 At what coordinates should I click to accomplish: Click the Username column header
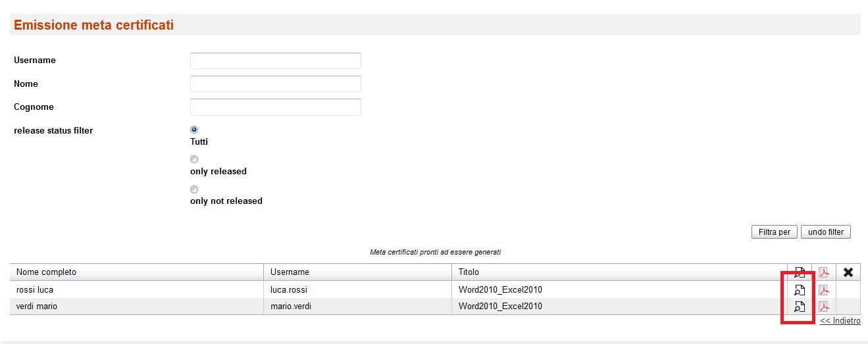[x=290, y=272]
